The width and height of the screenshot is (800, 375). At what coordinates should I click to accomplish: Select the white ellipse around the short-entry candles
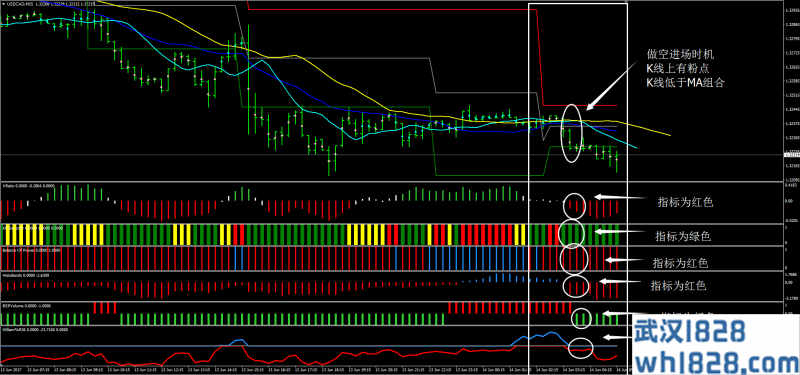point(572,133)
